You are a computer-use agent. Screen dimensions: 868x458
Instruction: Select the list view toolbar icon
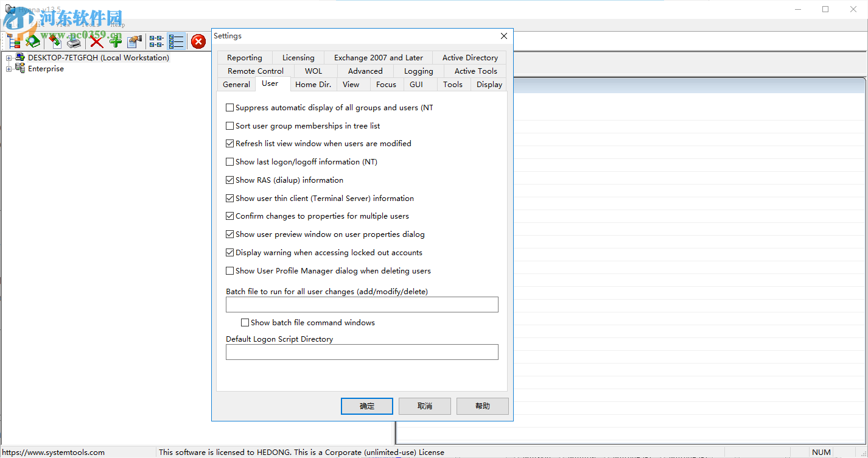[177, 41]
